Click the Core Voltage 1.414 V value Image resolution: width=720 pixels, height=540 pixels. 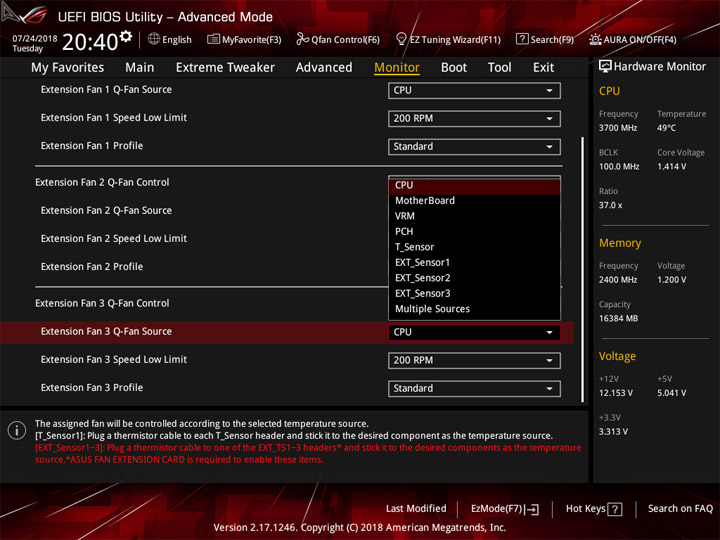point(672,167)
